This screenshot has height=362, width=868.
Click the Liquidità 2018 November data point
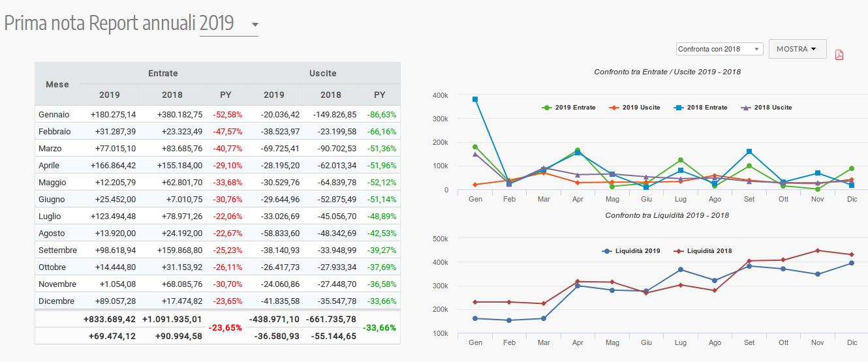[818, 250]
